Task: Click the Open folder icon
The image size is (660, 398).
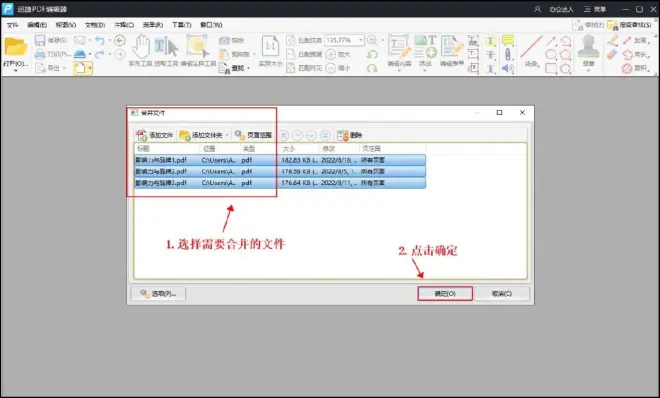Action: [16, 47]
